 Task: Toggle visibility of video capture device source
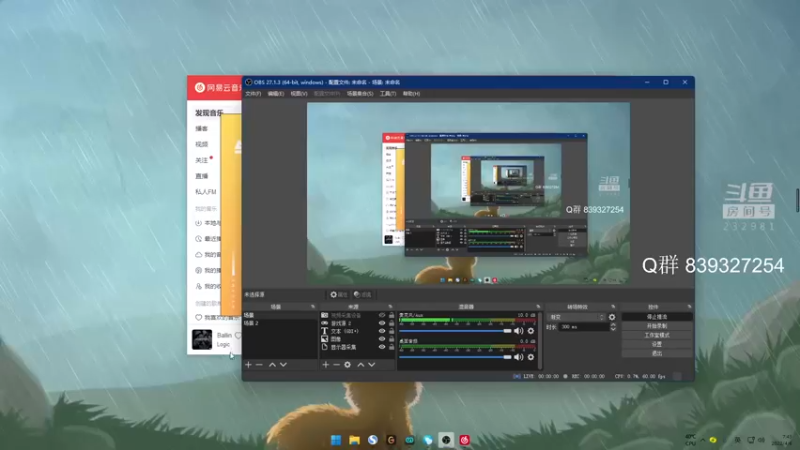382,315
